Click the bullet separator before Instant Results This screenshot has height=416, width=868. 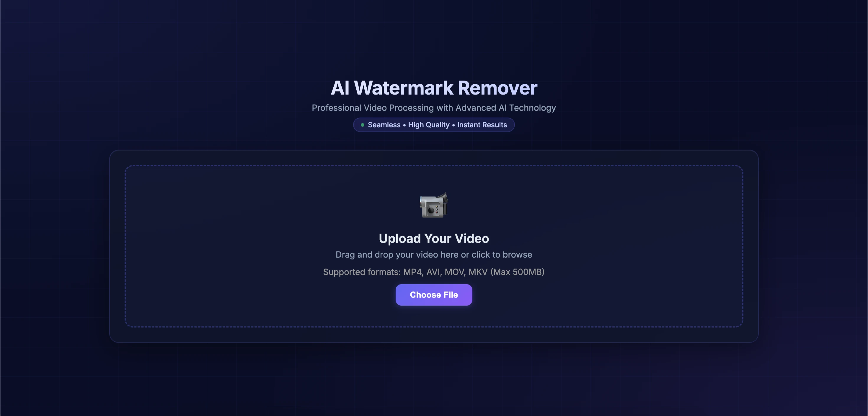[x=453, y=125]
